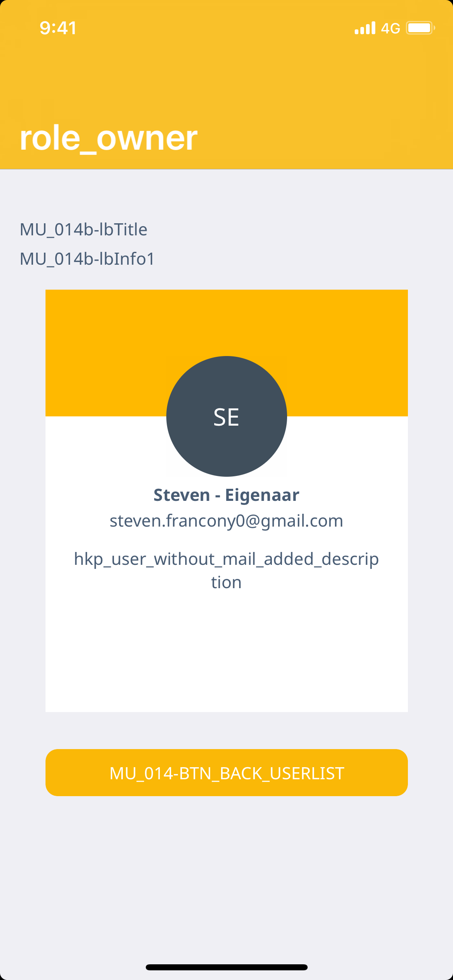The width and height of the screenshot is (453, 980).
Task: Open the steven.francony0@gmail.com email address
Action: coord(226,521)
